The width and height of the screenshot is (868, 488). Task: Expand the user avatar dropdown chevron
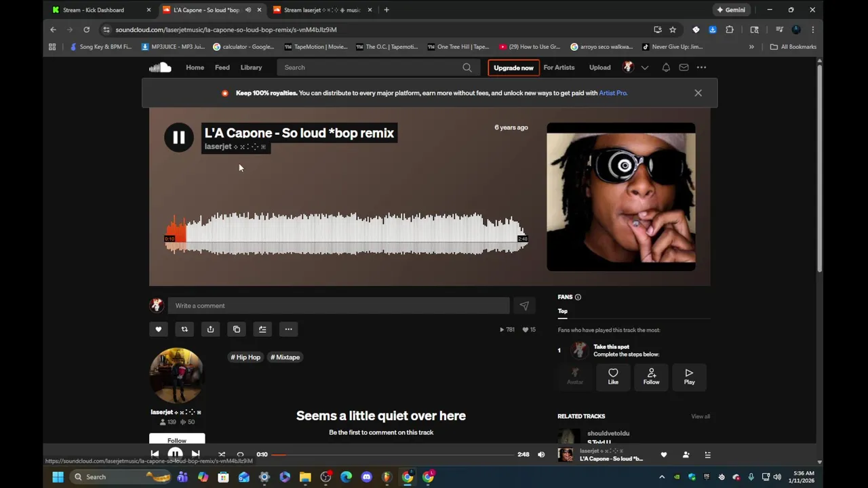click(x=645, y=67)
